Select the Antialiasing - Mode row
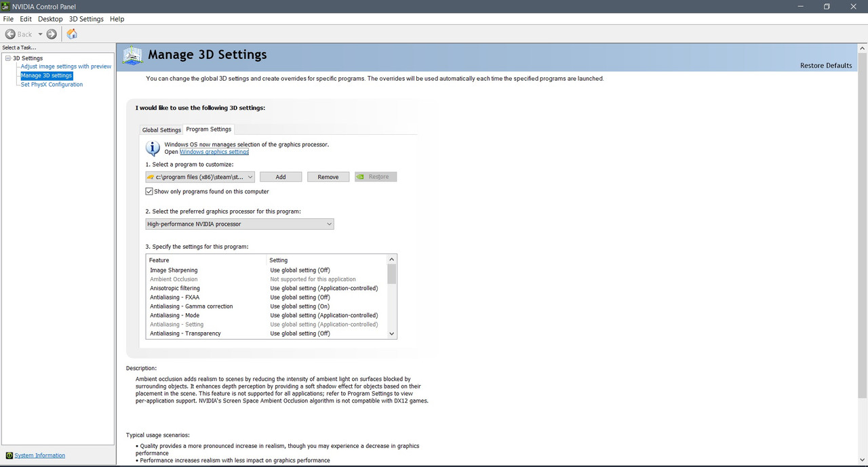This screenshot has height=467, width=868. (267, 315)
